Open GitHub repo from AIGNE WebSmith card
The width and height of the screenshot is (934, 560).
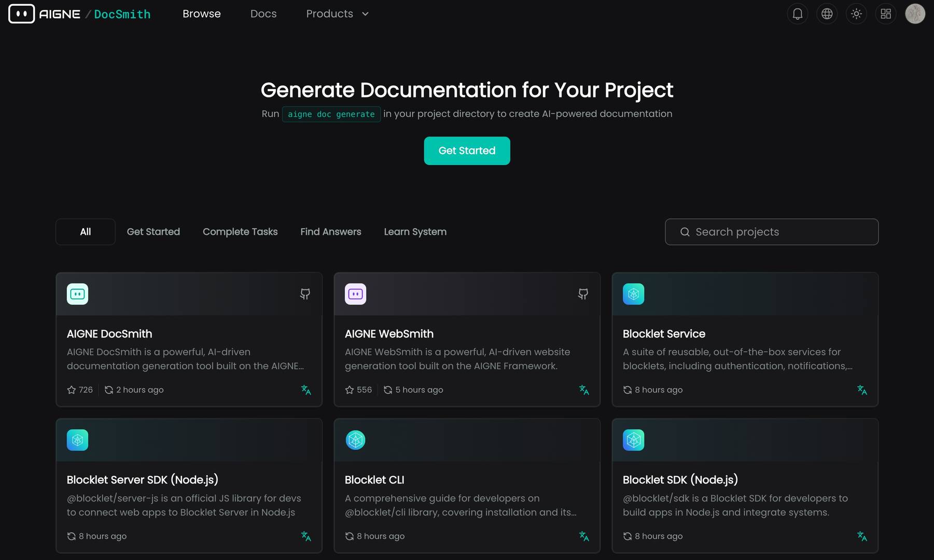[x=582, y=293]
